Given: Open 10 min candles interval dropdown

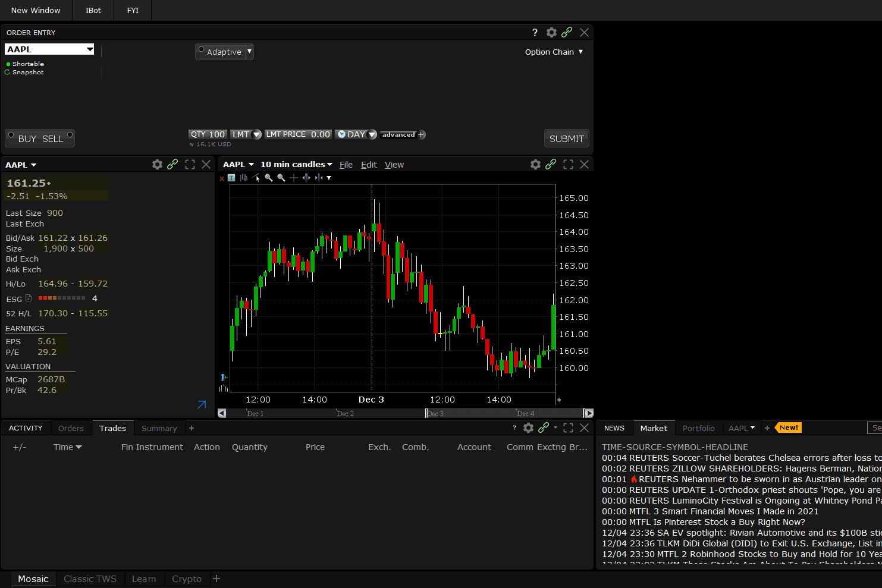Looking at the screenshot, I should point(296,165).
